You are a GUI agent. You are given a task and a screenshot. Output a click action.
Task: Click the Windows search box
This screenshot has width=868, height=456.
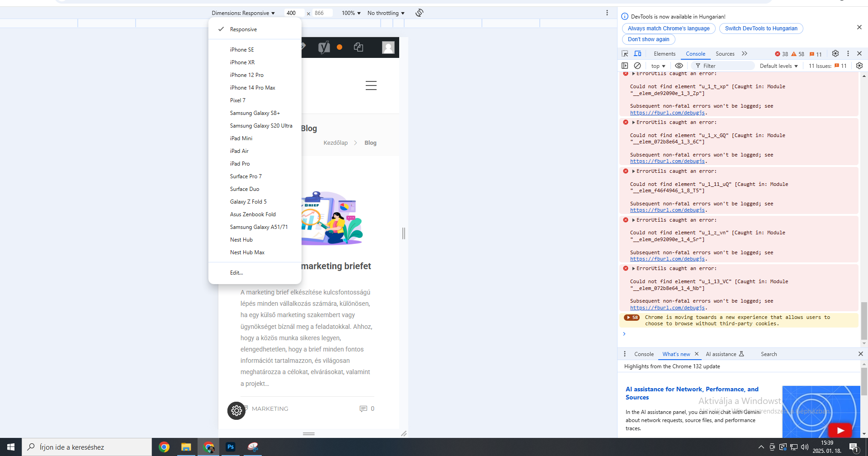pyautogui.click(x=87, y=447)
